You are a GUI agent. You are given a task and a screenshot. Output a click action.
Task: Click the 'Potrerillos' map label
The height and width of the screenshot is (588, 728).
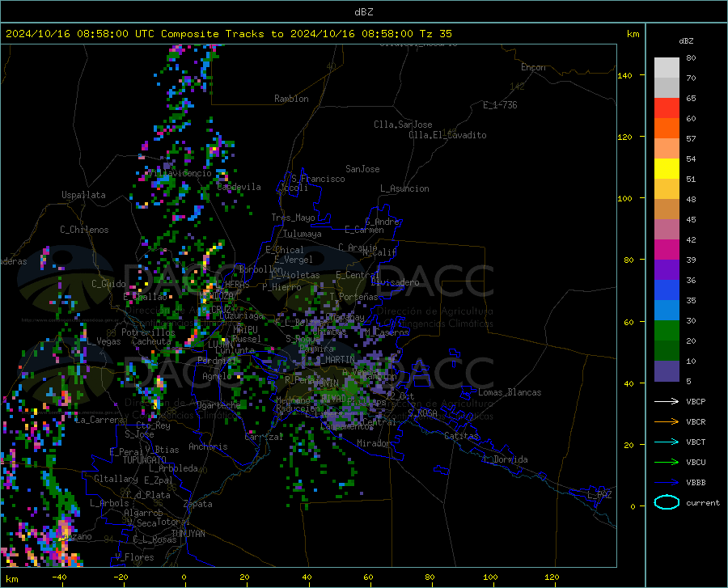(x=148, y=332)
